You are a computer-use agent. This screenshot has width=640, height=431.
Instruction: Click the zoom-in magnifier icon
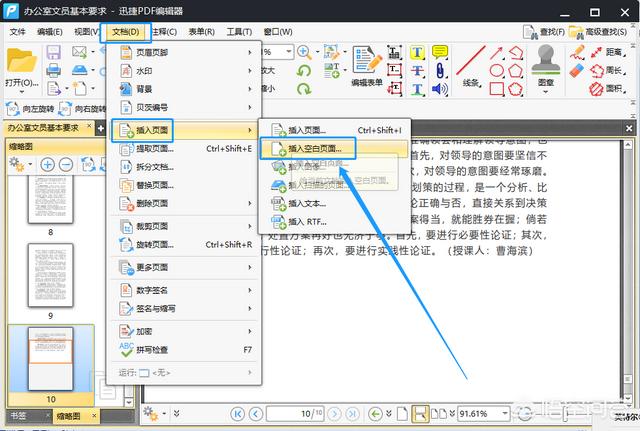click(x=304, y=52)
